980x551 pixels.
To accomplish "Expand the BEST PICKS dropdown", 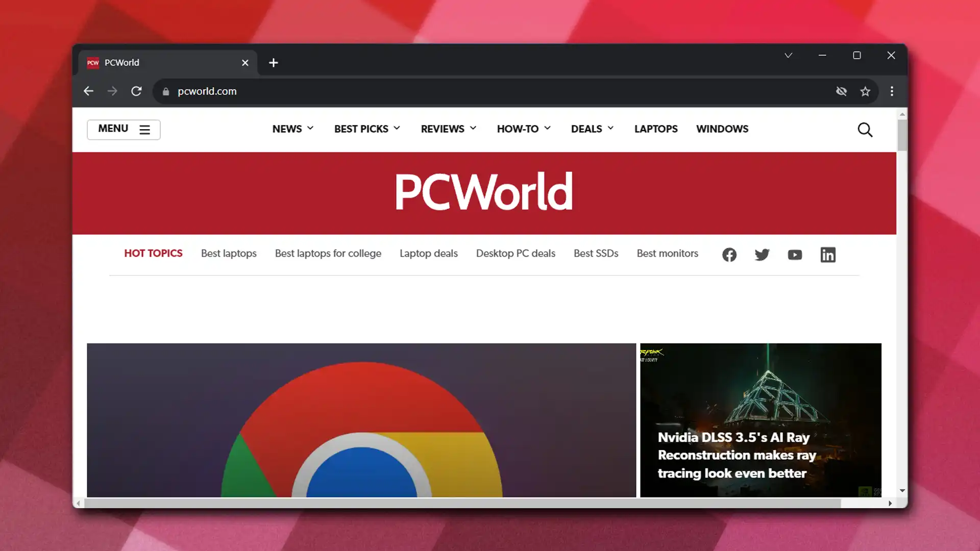I will click(366, 129).
